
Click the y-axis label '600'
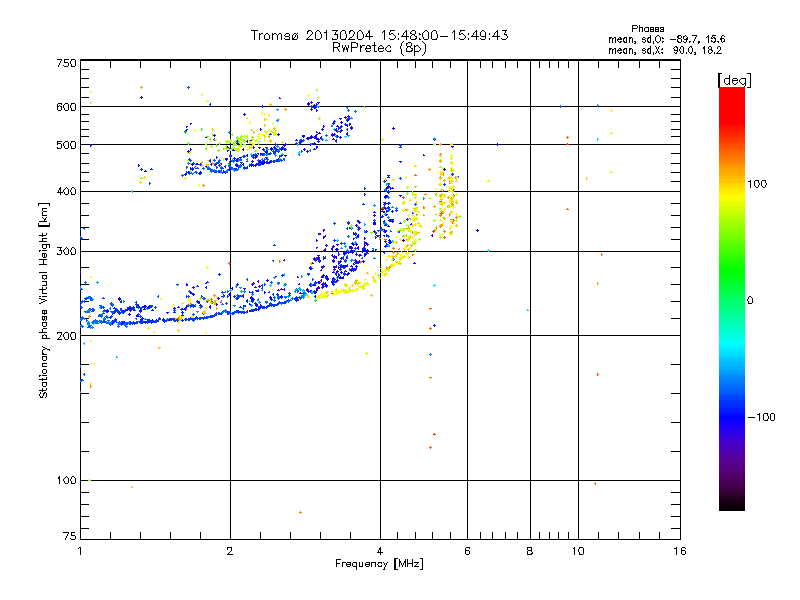(66, 107)
